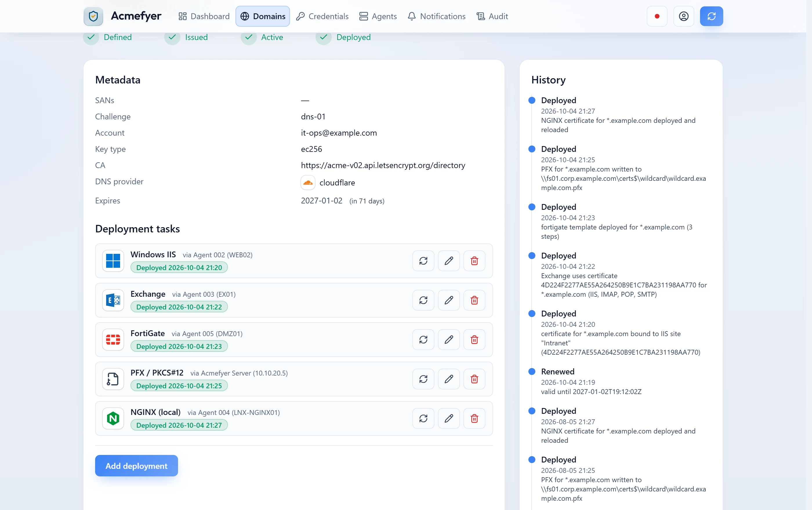812x510 pixels.
Task: Click the Issued lifecycle step
Action: [x=186, y=37]
